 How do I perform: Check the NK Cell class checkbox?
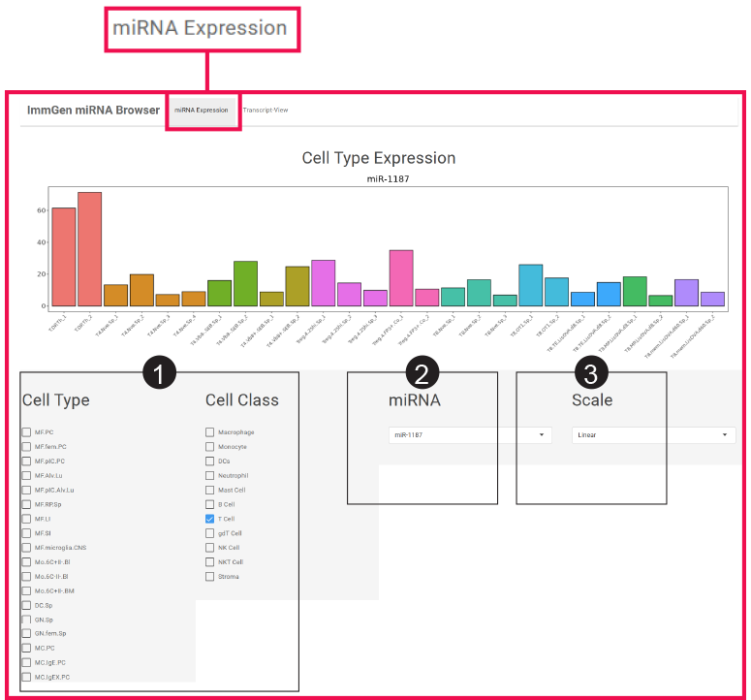(209, 547)
